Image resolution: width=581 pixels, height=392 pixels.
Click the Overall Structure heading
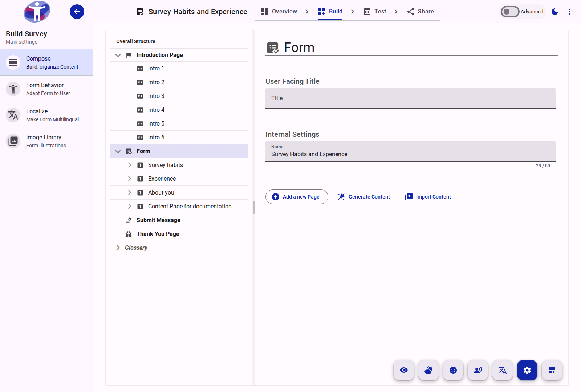point(136,41)
